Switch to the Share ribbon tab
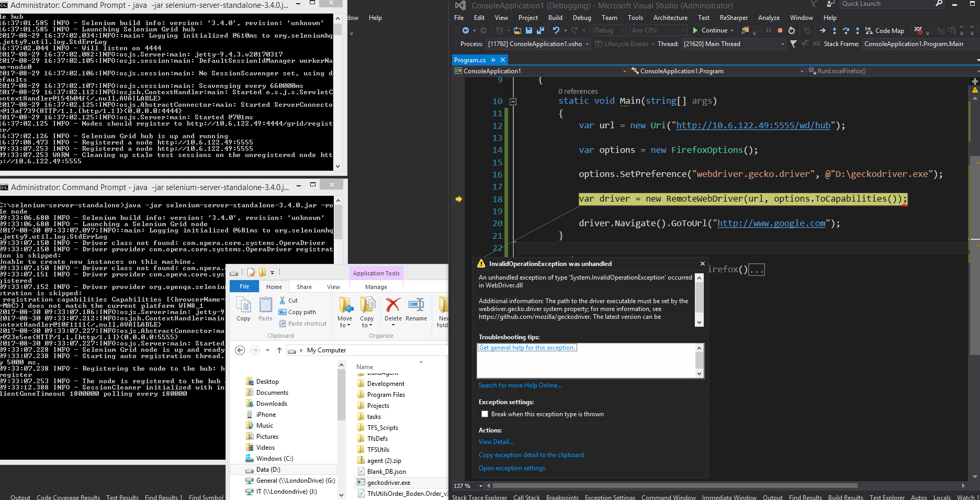980x500 pixels. 304,287
